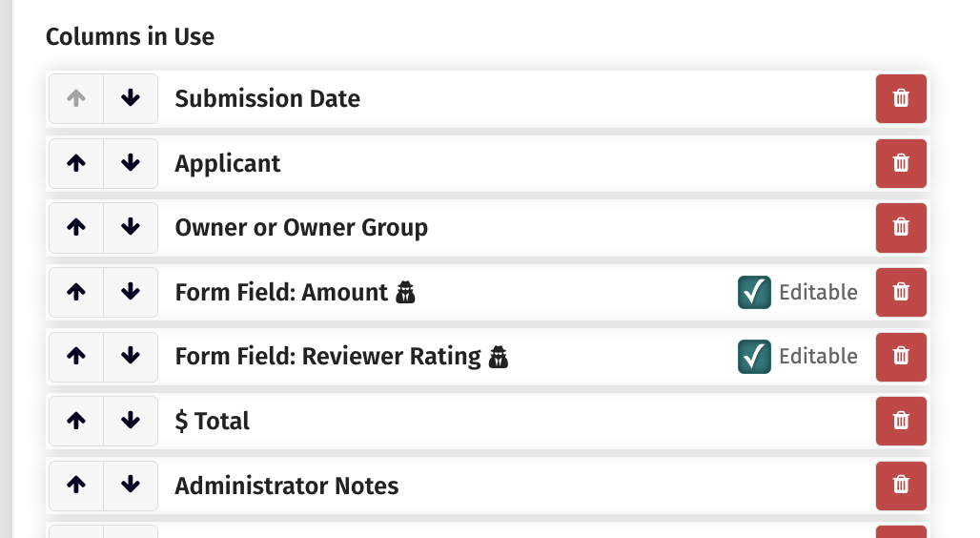Move $ Total column down
980x538 pixels.
point(131,421)
